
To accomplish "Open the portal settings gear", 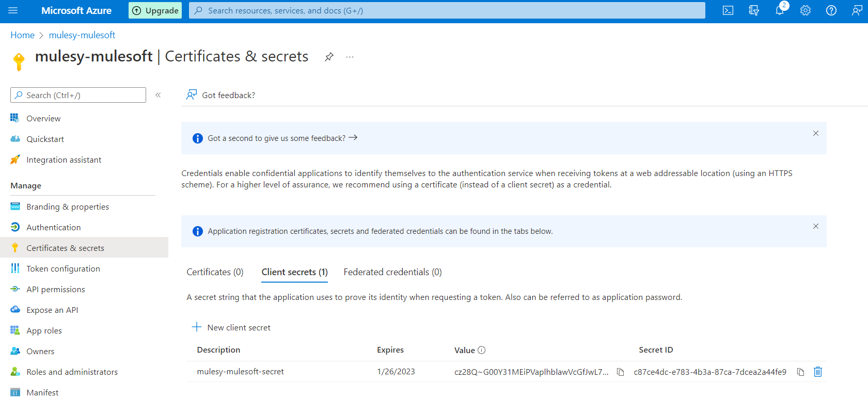I will (x=806, y=10).
